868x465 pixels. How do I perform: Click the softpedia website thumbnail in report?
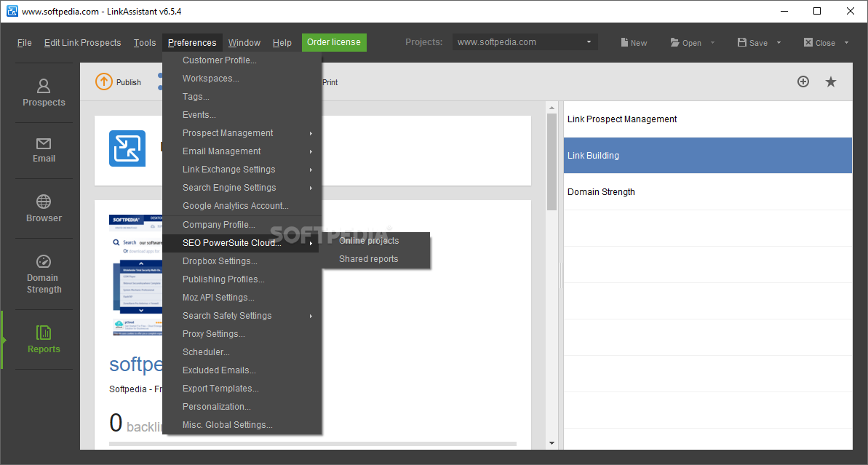coord(135,275)
